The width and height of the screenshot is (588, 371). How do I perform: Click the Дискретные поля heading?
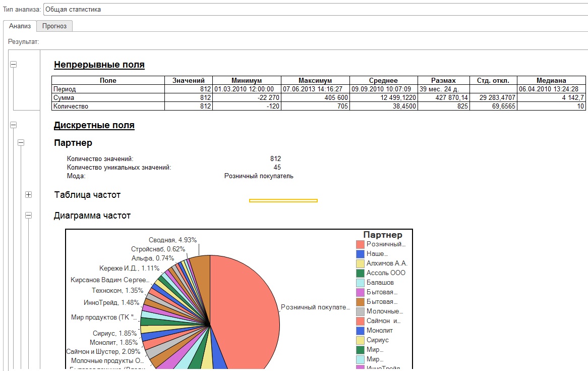[x=94, y=125]
